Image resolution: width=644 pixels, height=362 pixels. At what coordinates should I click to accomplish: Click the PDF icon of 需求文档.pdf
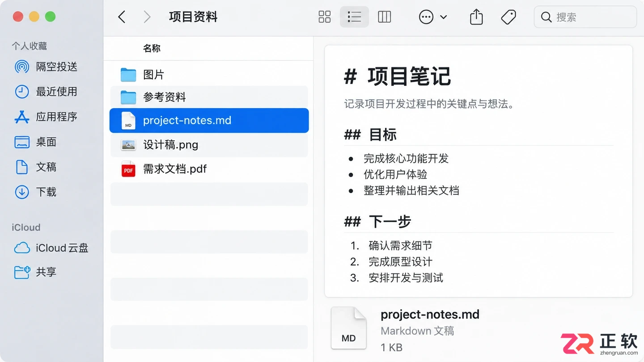pos(128,169)
